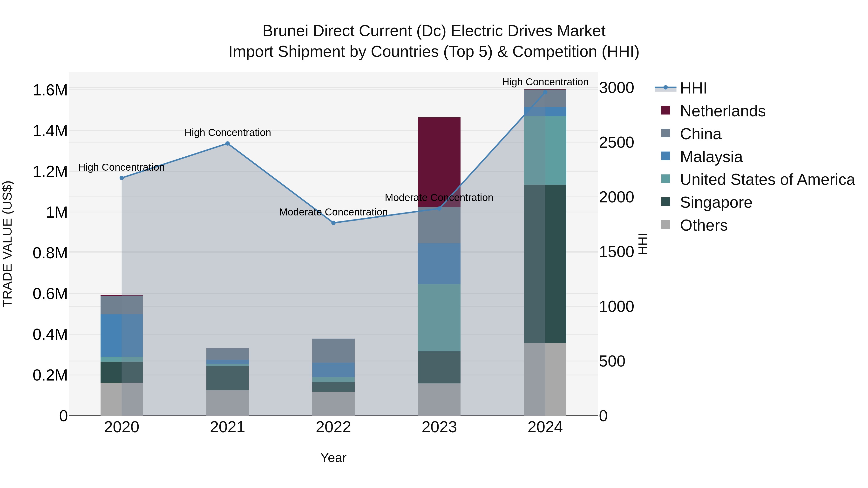Click the USA segment in 2023 bar

click(439, 318)
